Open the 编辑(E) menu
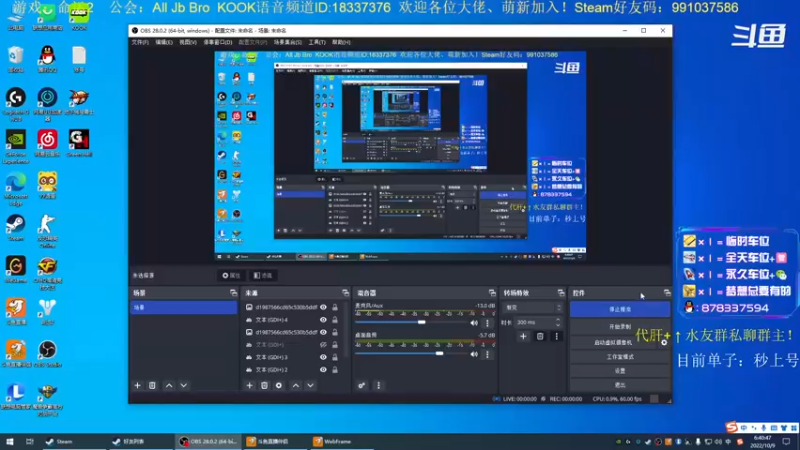Viewport: 800px width, 450px height. [164, 42]
